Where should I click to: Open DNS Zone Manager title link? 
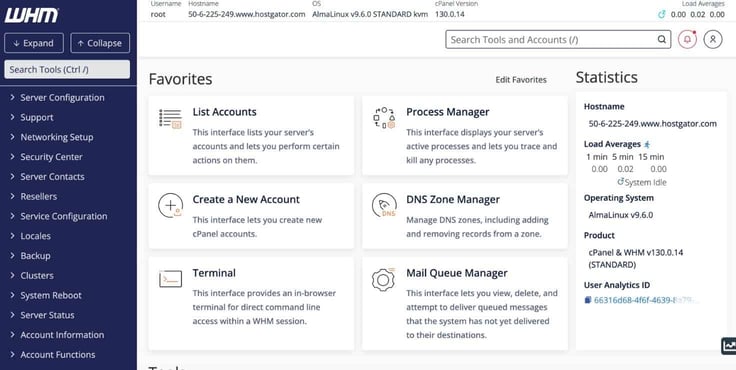point(453,199)
